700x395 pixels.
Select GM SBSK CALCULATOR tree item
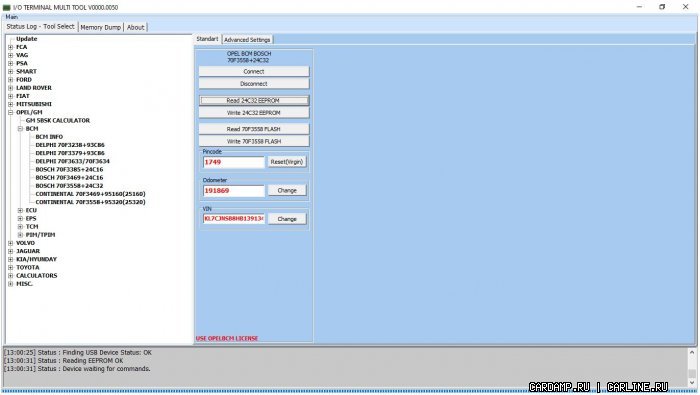coord(58,121)
